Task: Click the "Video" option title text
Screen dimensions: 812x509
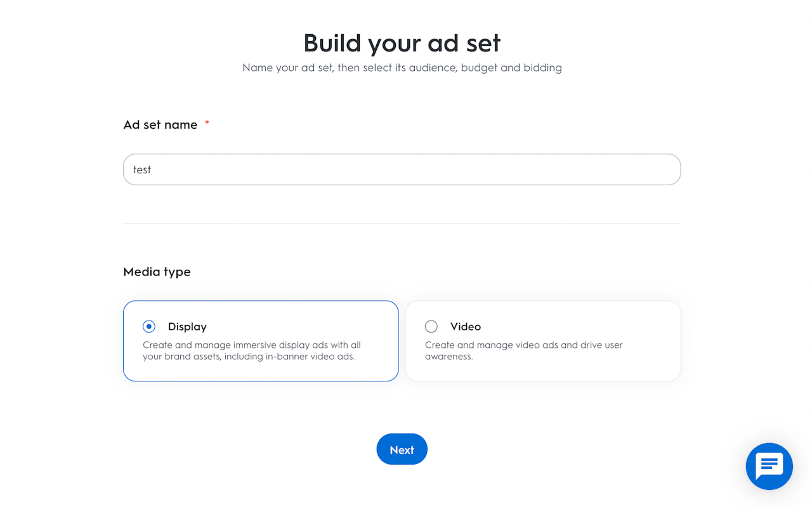Action: click(x=466, y=327)
